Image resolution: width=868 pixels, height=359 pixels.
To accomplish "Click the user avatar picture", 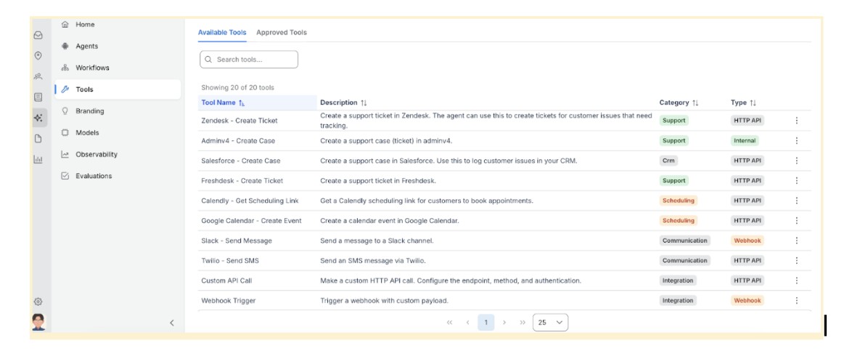I will [38, 322].
